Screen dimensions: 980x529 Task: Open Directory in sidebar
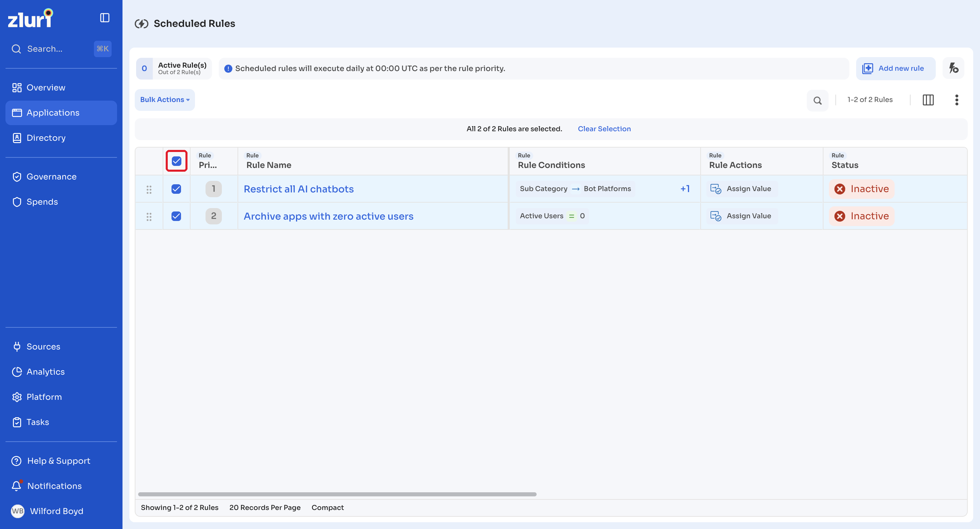pos(61,138)
